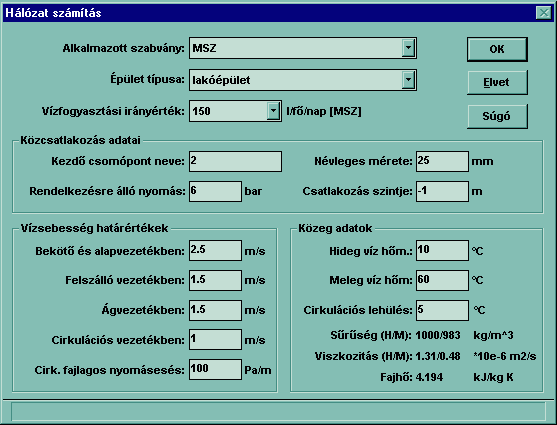Edit the Csatlakozás szintje field
This screenshot has width=557, height=425.
click(x=442, y=192)
